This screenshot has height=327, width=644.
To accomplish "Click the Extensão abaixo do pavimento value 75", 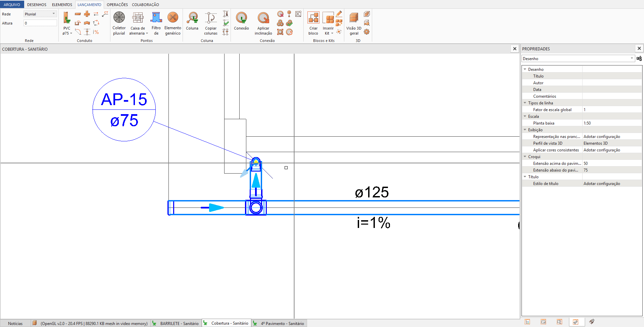I will click(612, 170).
